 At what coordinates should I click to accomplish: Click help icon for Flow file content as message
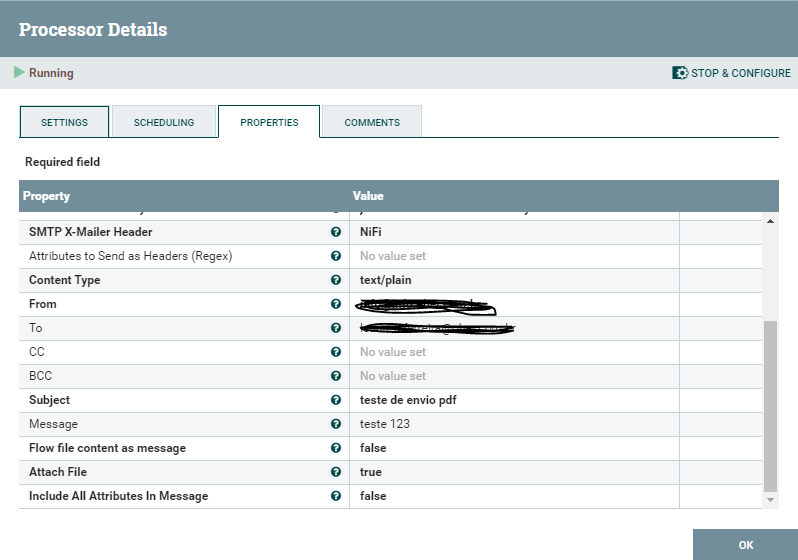336,448
